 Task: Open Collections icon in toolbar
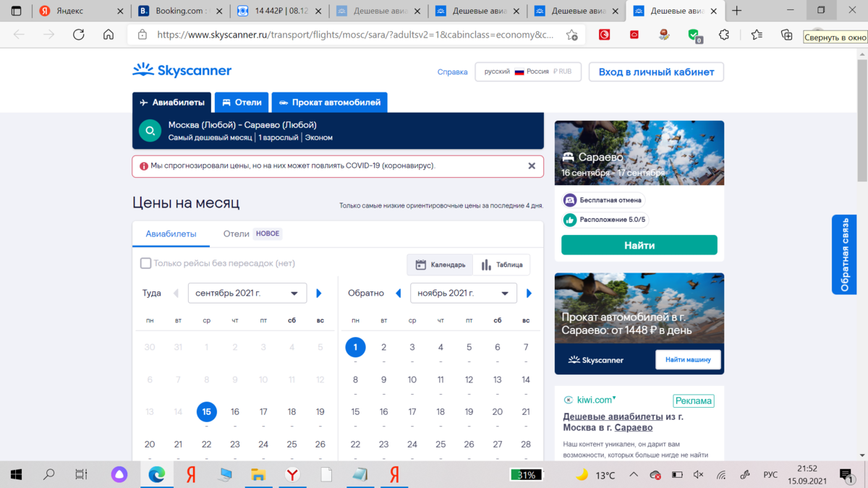click(787, 35)
